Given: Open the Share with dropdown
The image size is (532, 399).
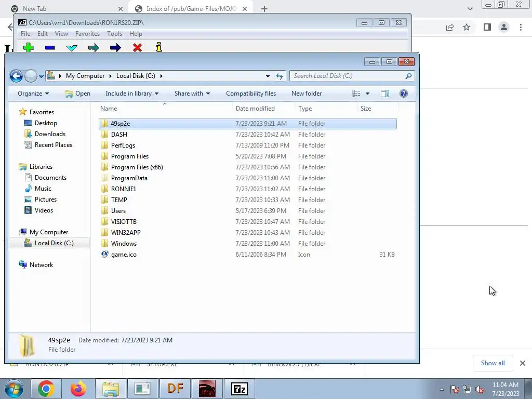Looking at the screenshot, I should click(192, 94).
